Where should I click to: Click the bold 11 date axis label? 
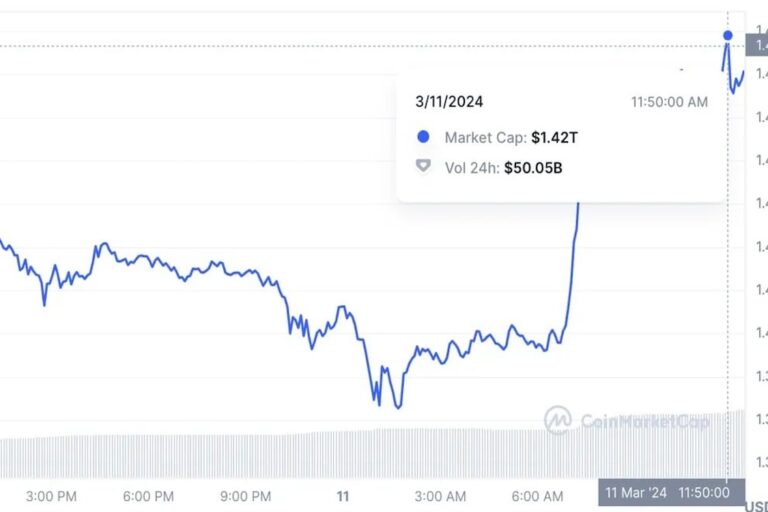343,496
